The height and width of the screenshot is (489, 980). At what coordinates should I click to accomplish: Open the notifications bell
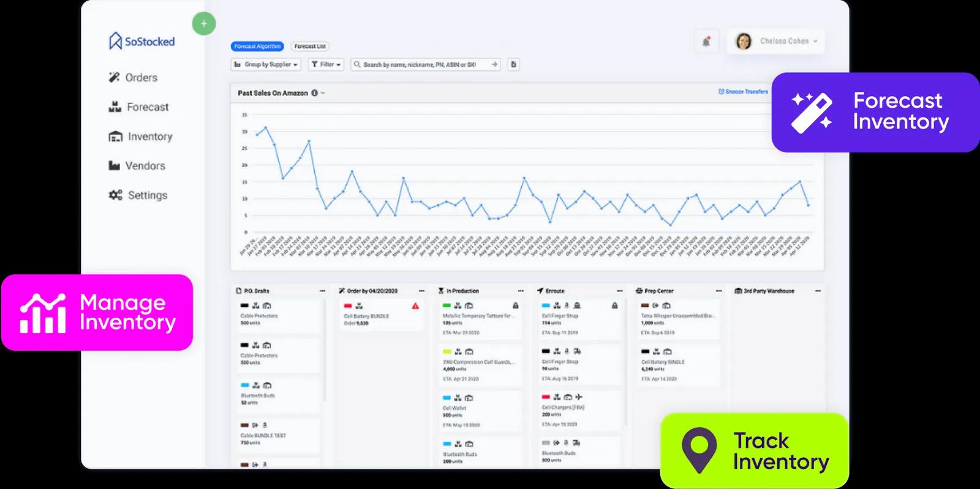click(706, 42)
